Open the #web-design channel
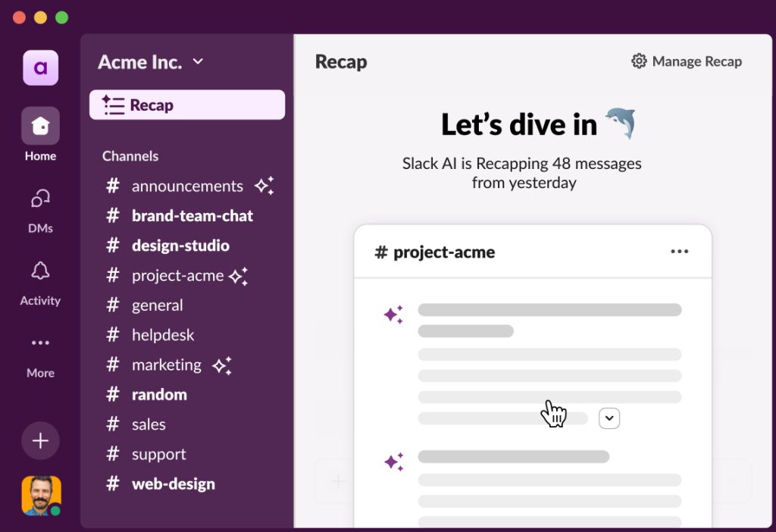This screenshot has height=532, width=776. point(173,483)
